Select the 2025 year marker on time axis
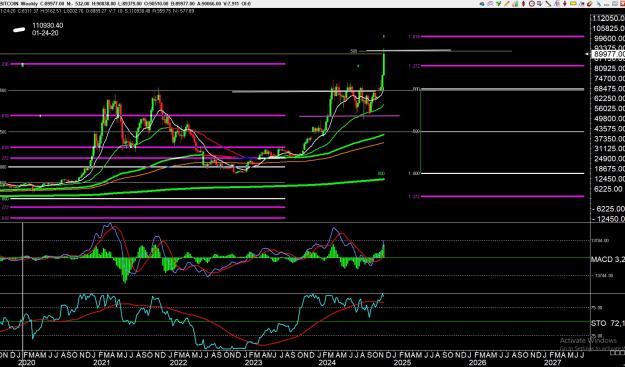Viewport: 625px width, 367px height. coord(402,363)
